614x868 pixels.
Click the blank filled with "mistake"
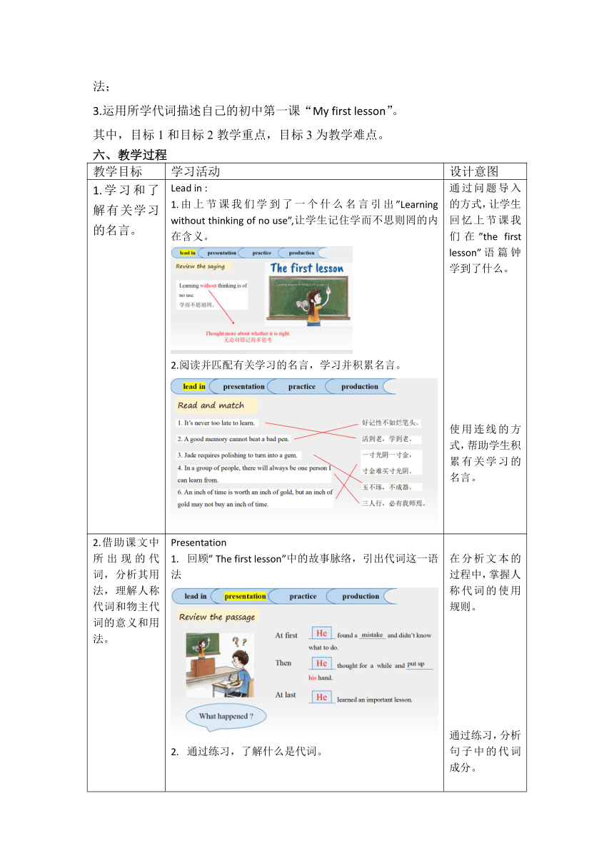coord(372,635)
